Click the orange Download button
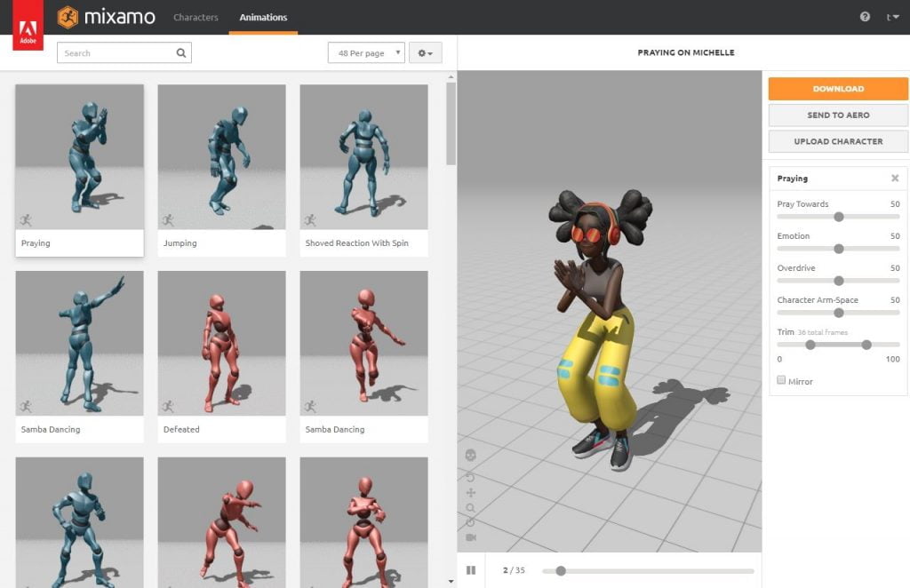Screen dimensions: 910x588 pyautogui.click(x=838, y=89)
